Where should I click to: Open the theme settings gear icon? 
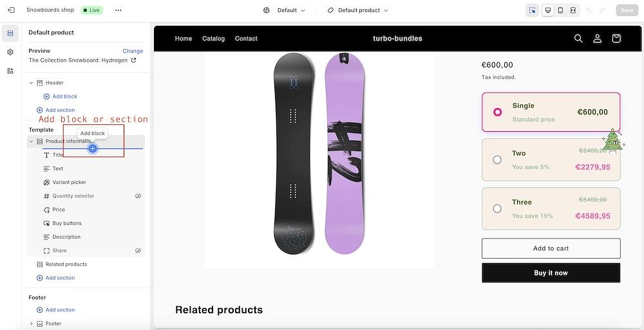[10, 52]
